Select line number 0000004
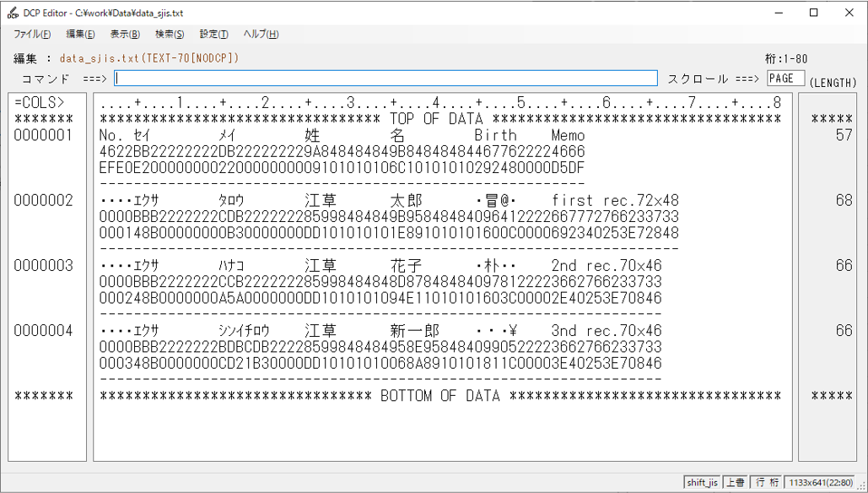 [x=43, y=331]
